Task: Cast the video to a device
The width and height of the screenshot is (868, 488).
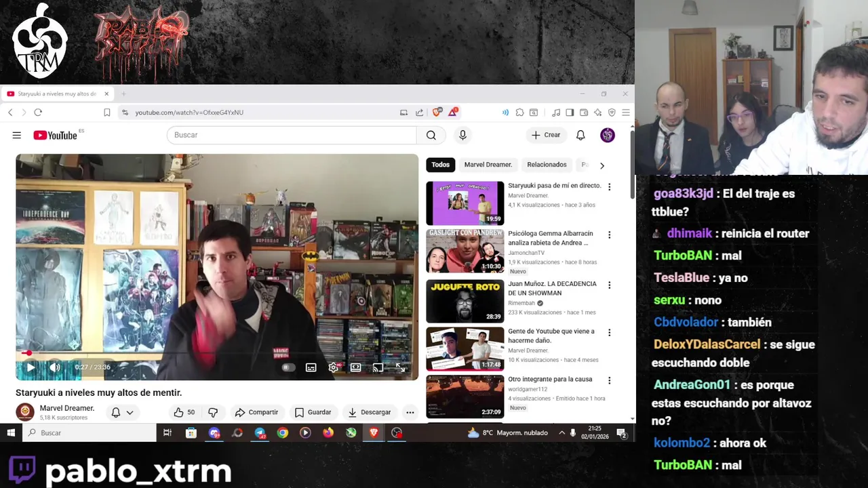Action: (378, 367)
